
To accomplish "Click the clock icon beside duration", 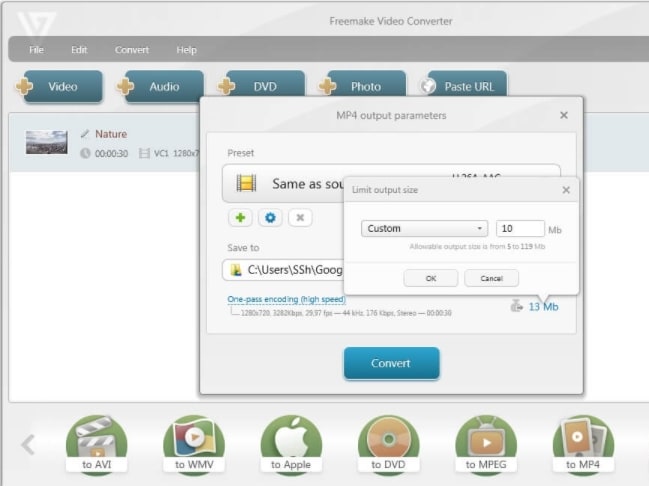I will coord(85,153).
